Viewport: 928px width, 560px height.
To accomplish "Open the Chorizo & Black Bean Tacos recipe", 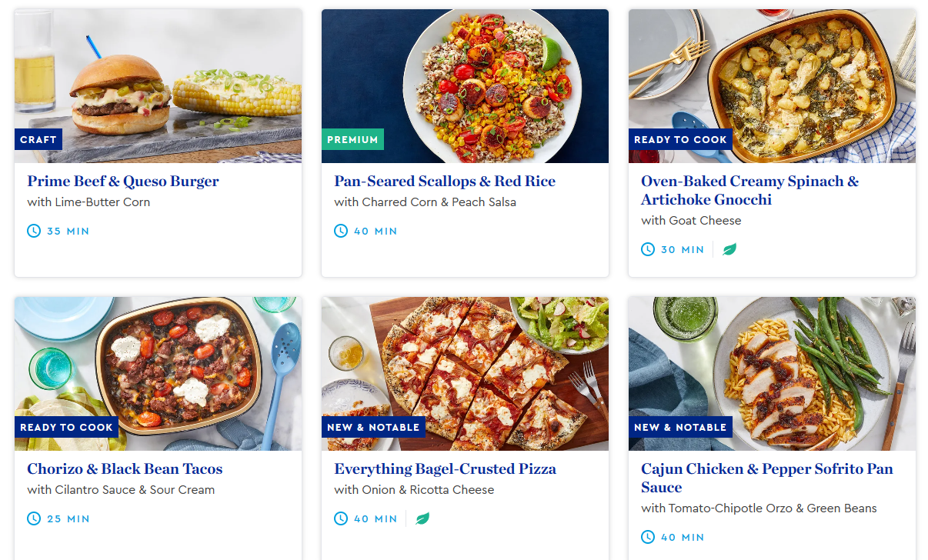I will tap(125, 468).
